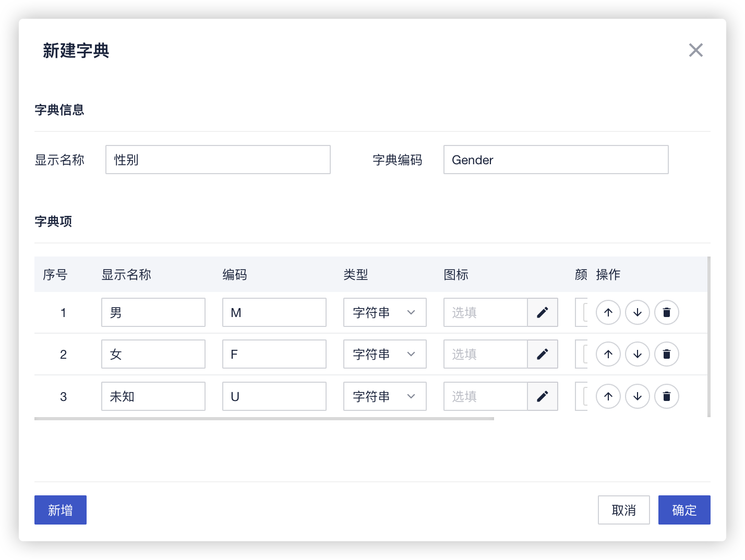Move the 未知 row up with arrow
Image resolution: width=745 pixels, height=560 pixels.
pyautogui.click(x=608, y=396)
